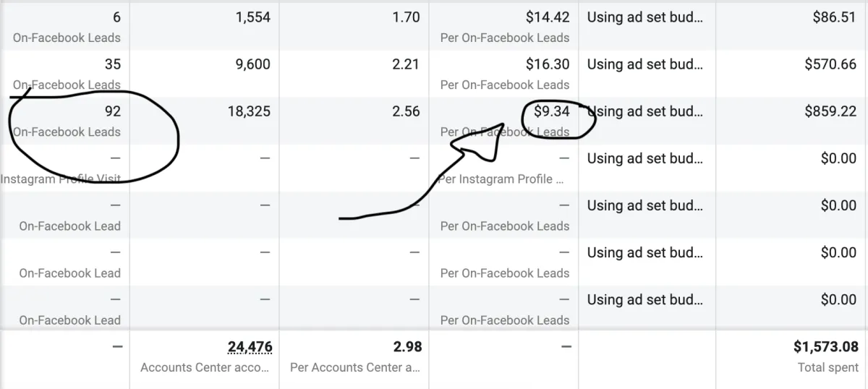The width and height of the screenshot is (868, 389).
Task: Open the 24,476 Accounts Center total link
Action: (x=250, y=347)
